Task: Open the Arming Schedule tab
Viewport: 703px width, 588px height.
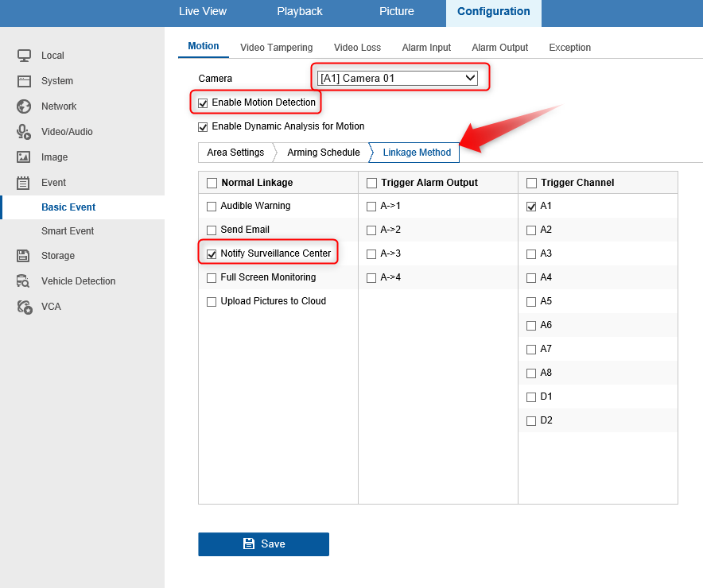Action: [x=323, y=153]
